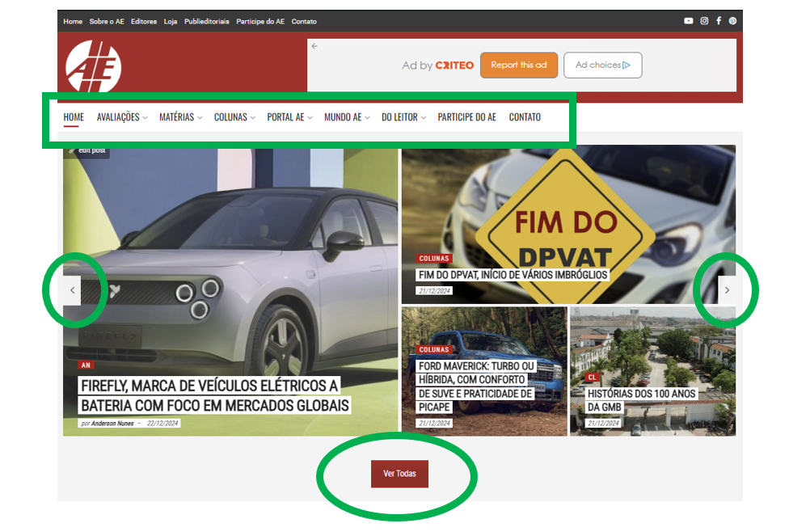Open the Mundo AE dropdown
Screen dimensions: 789x532
pos(347,117)
